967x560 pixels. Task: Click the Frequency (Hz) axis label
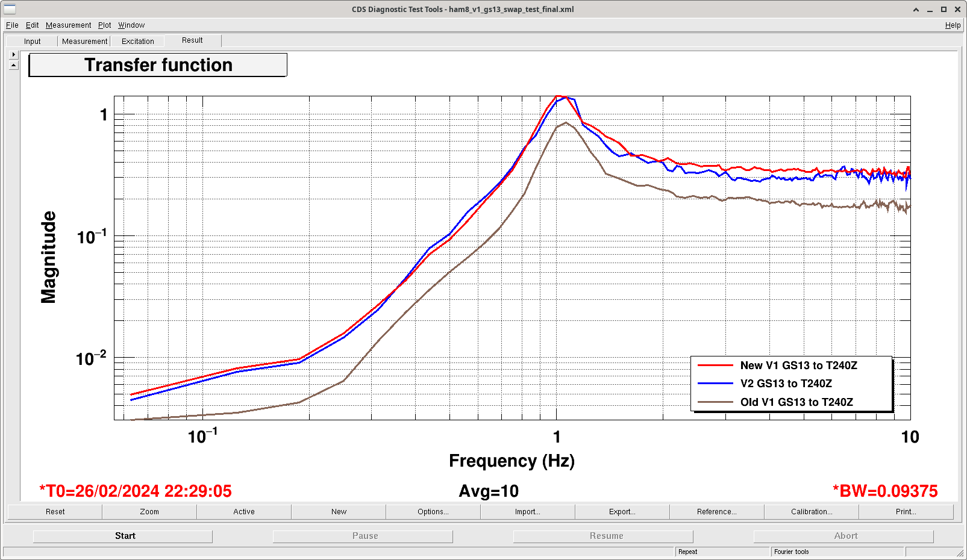512,461
